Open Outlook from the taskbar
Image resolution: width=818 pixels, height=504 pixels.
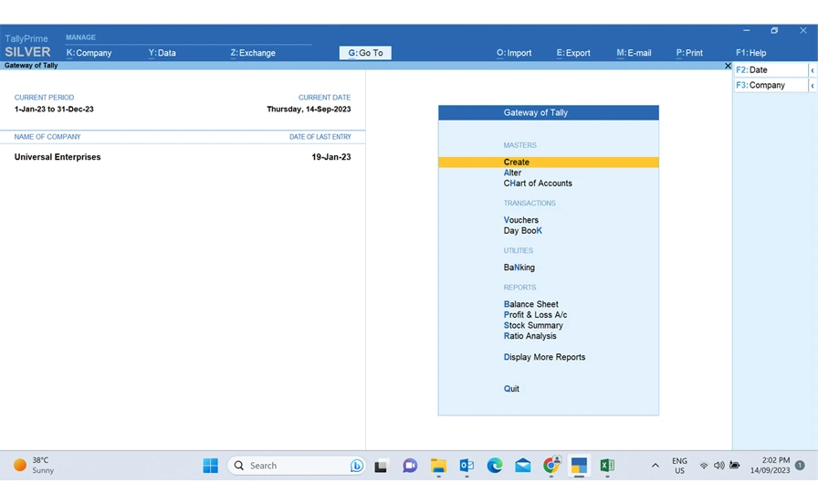(467, 466)
